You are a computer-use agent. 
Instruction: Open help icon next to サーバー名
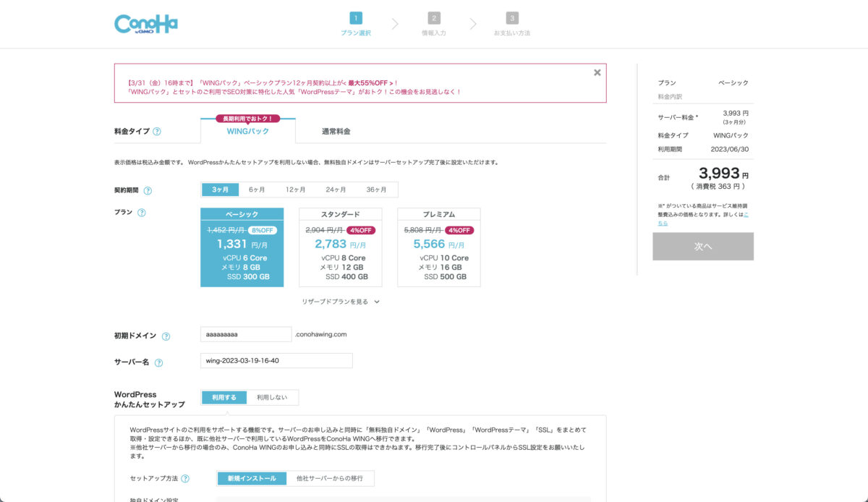[x=158, y=362]
